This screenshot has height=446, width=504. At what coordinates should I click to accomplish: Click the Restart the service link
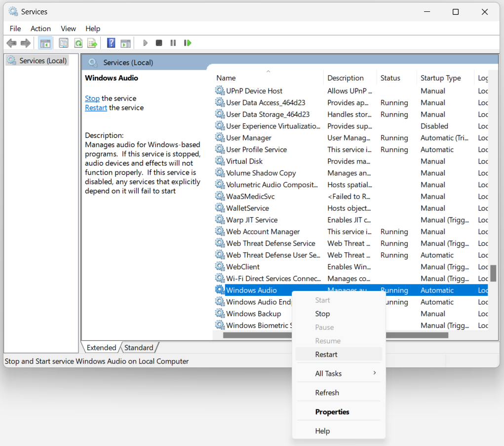tap(96, 108)
